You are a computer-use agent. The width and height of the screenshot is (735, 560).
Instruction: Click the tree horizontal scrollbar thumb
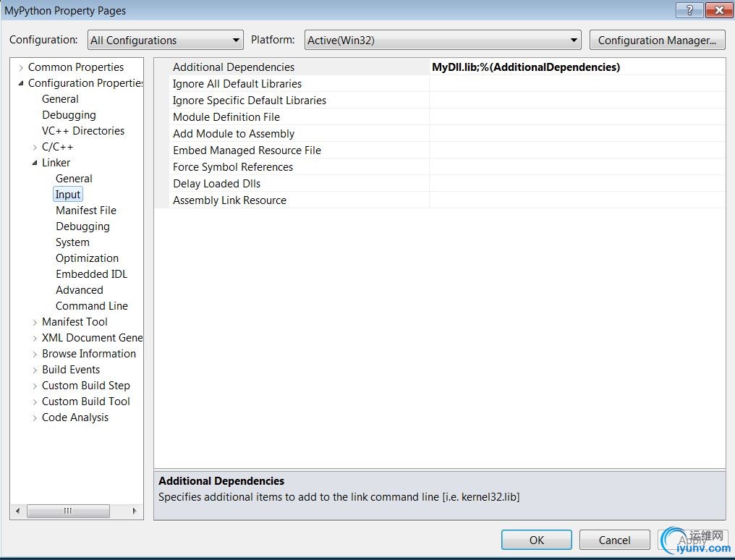click(68, 511)
